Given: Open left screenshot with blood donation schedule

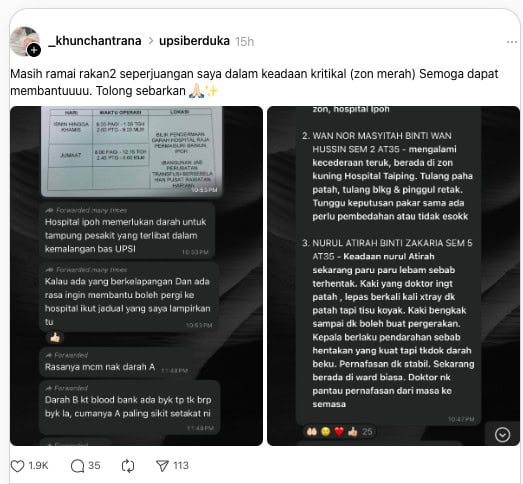Looking at the screenshot, I should [136, 276].
